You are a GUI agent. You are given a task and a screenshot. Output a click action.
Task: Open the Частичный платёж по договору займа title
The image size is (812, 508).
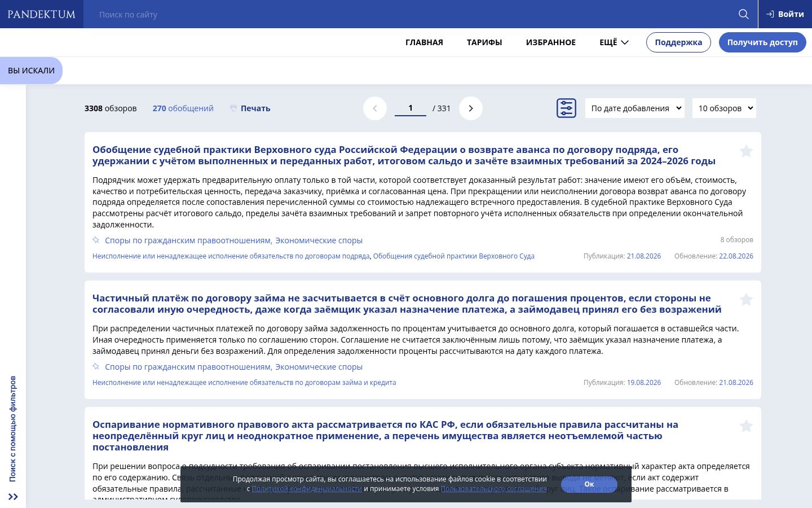coord(407,304)
